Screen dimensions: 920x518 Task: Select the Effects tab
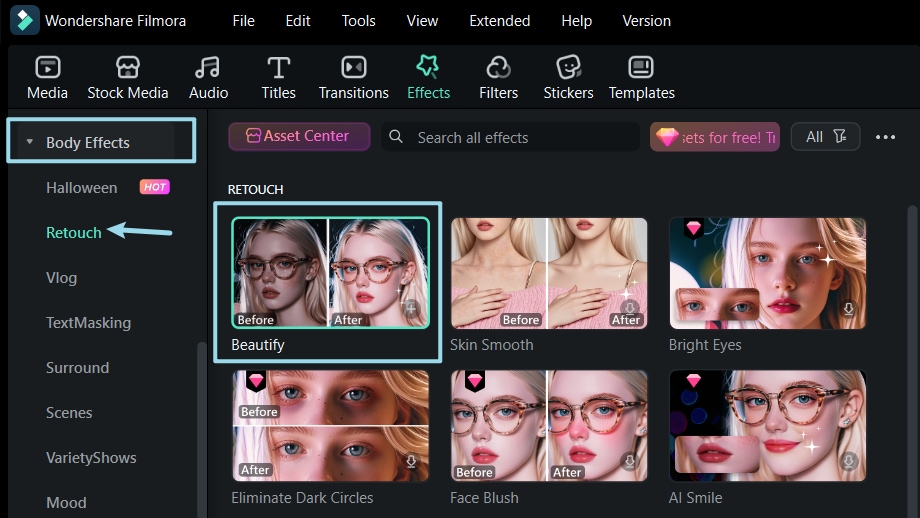click(428, 78)
